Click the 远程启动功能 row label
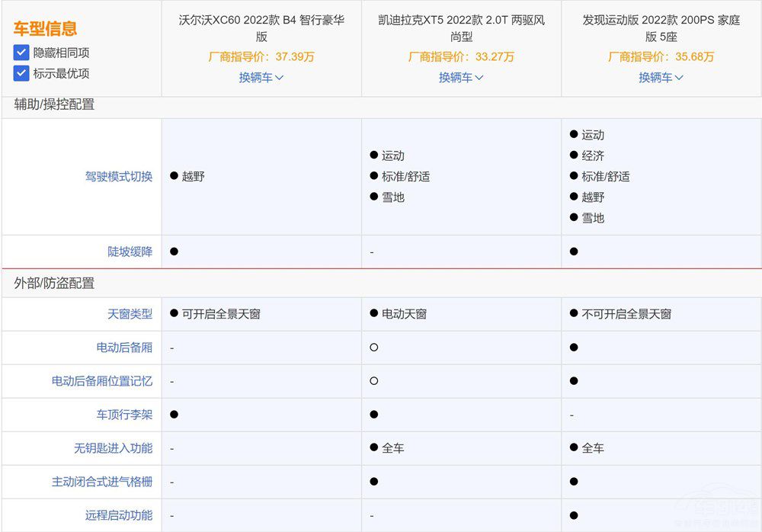 [x=113, y=514]
